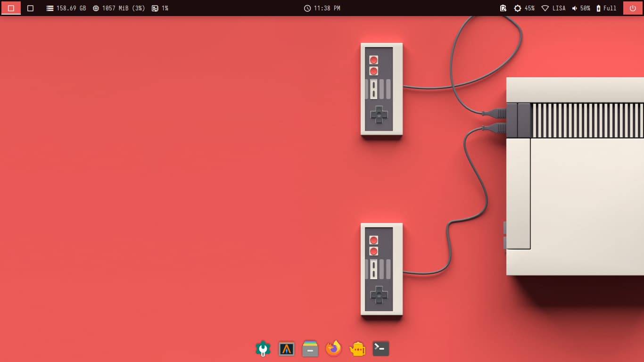Launch the settings wrench-gear dock icon
644x362 pixels.
(x=263, y=348)
